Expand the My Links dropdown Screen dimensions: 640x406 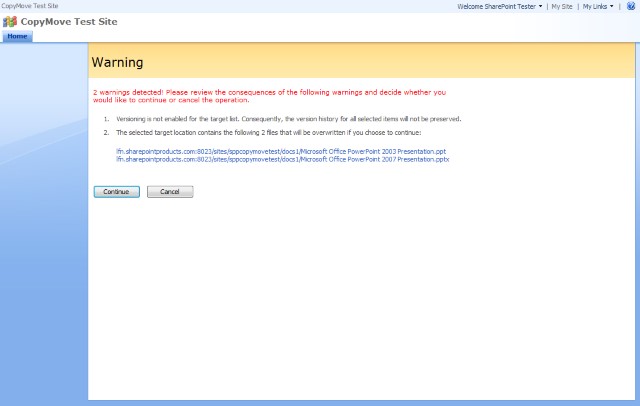598,7
